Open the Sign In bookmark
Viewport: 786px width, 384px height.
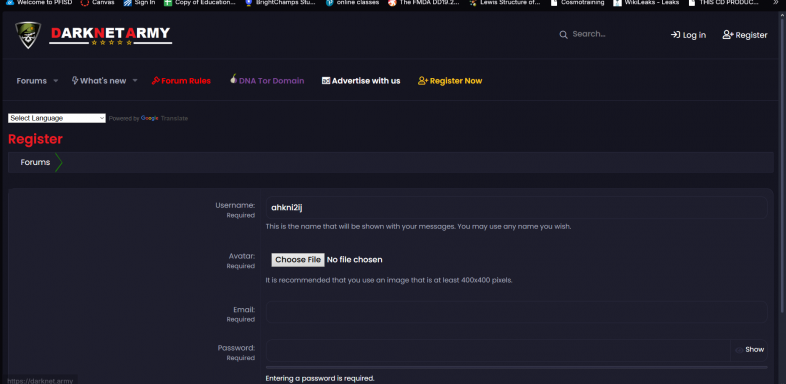139,3
